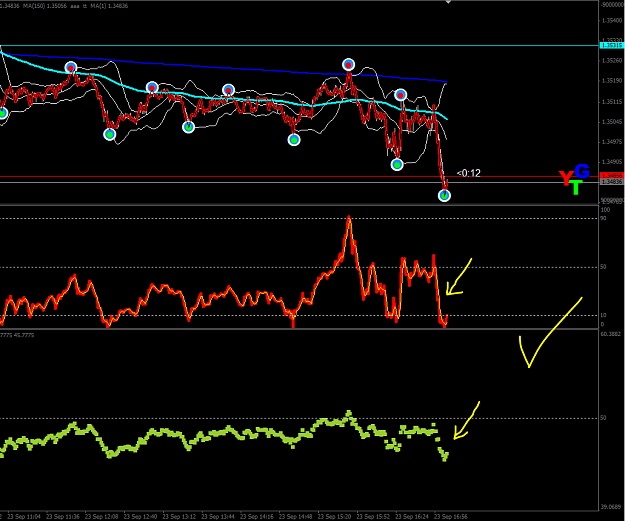The height and width of the screenshot is (521, 625).
Task: Select the red signal marker just before 16:24
Action: [x=401, y=95]
